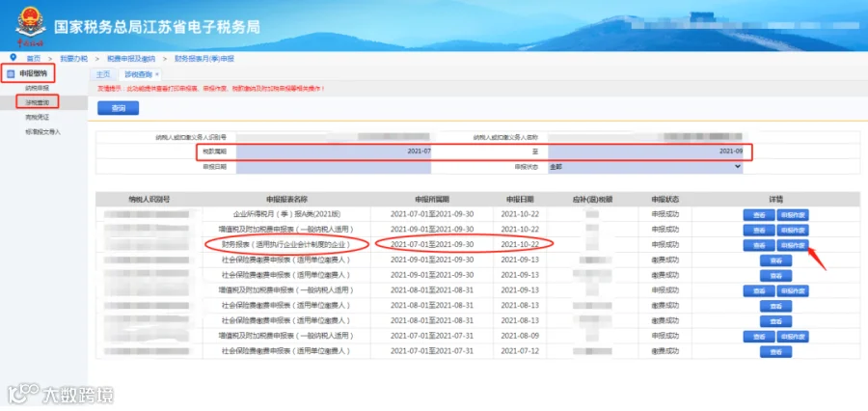868x411 pixels.
Task: Click the 申报报表名称 column header
Action: pyautogui.click(x=286, y=199)
